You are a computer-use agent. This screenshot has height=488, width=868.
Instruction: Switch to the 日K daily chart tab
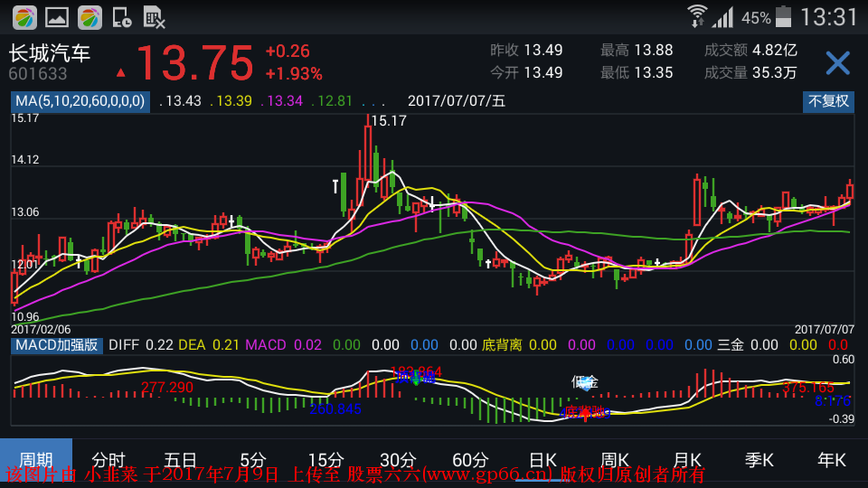pyautogui.click(x=542, y=460)
